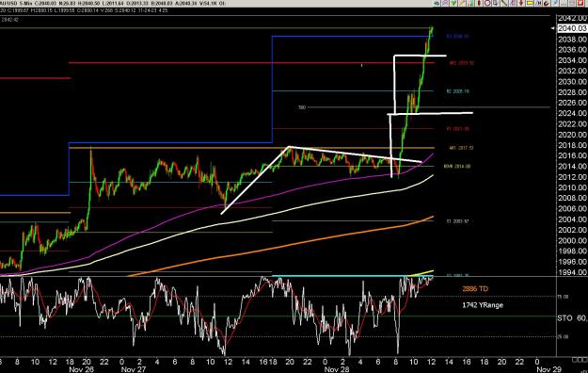Select the orange '2886 TD' text

(x=475, y=289)
